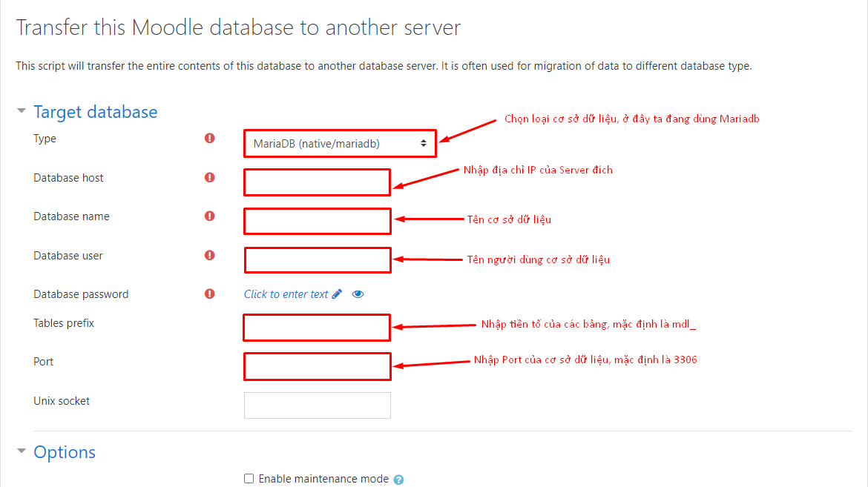The image size is (868, 487).
Task: Toggle password visibility with the eye icon
Action: [x=358, y=294]
